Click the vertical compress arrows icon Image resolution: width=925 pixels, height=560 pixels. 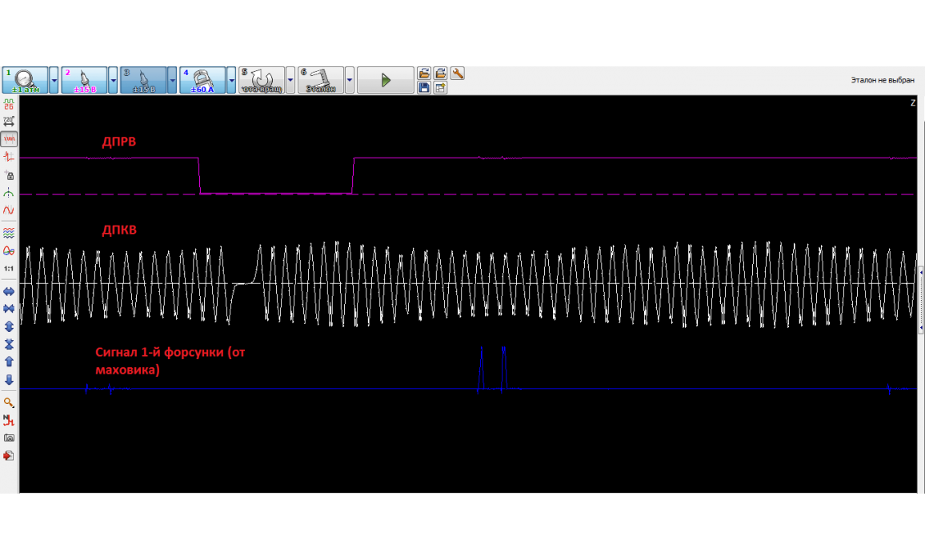tap(9, 344)
